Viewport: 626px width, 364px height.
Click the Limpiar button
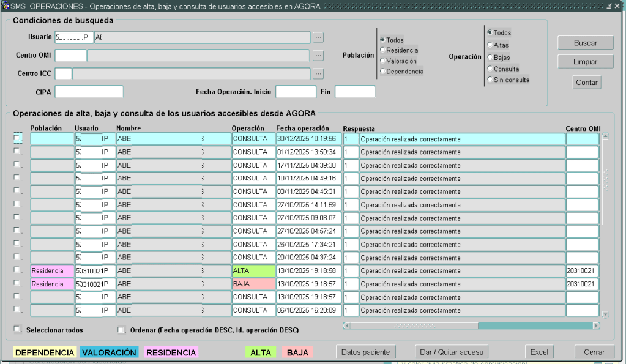tap(585, 62)
